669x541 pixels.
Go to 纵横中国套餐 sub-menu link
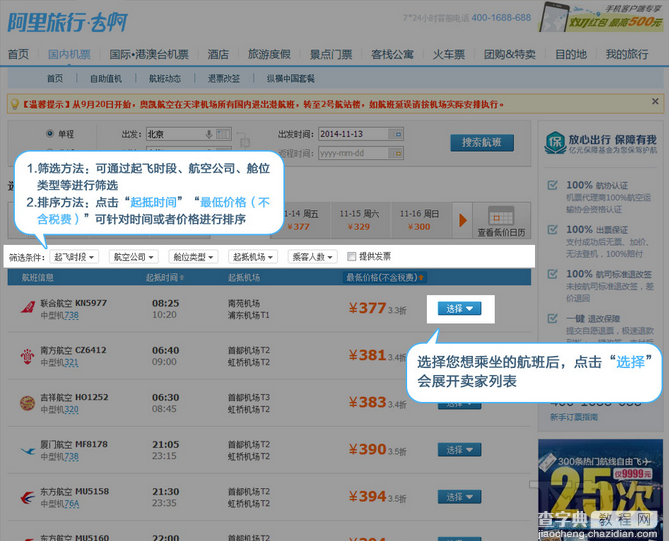(x=291, y=79)
